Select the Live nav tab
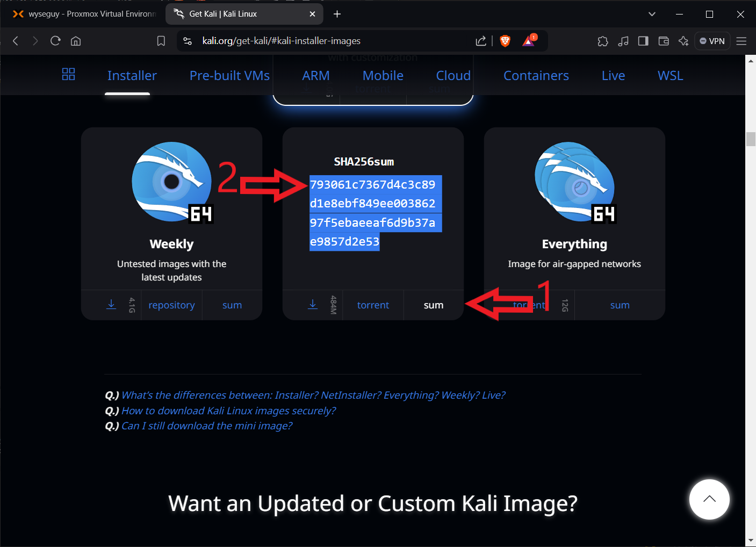756x547 pixels. [x=613, y=76]
